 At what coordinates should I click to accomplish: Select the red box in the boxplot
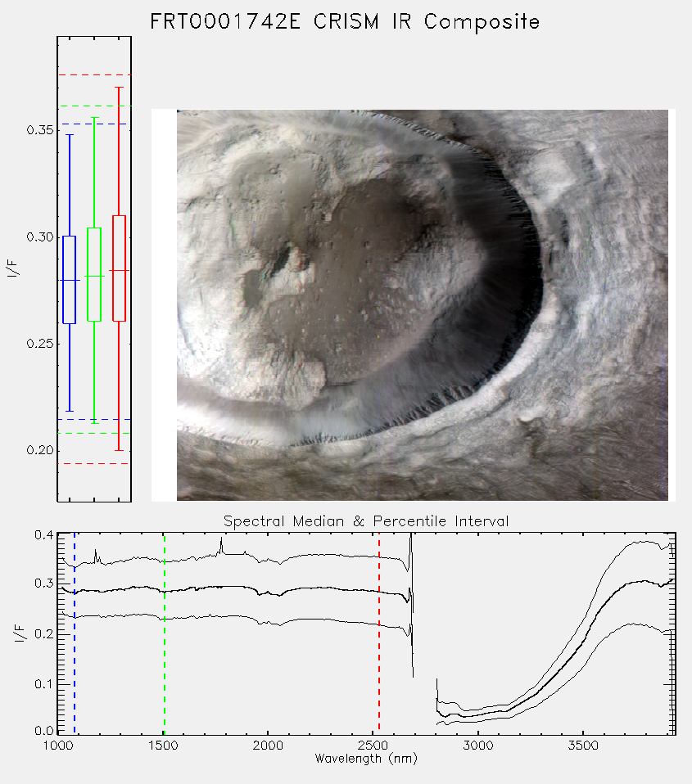coord(119,268)
